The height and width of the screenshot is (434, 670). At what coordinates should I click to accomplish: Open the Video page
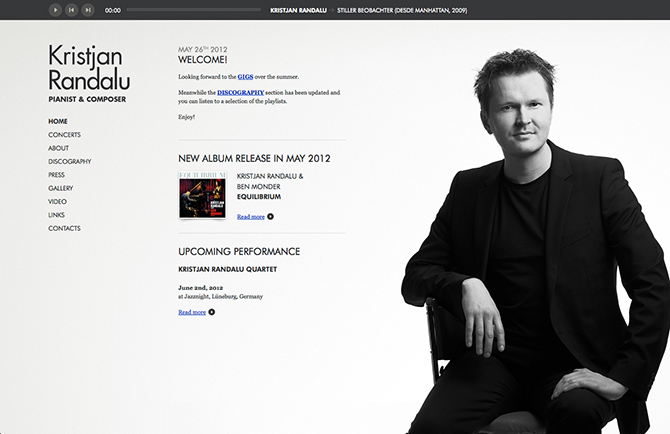tap(57, 201)
